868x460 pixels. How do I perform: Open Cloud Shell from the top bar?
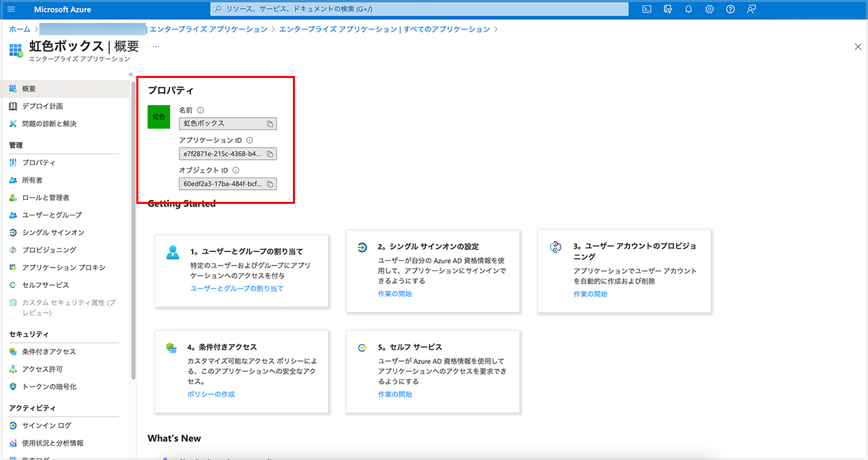647,9
